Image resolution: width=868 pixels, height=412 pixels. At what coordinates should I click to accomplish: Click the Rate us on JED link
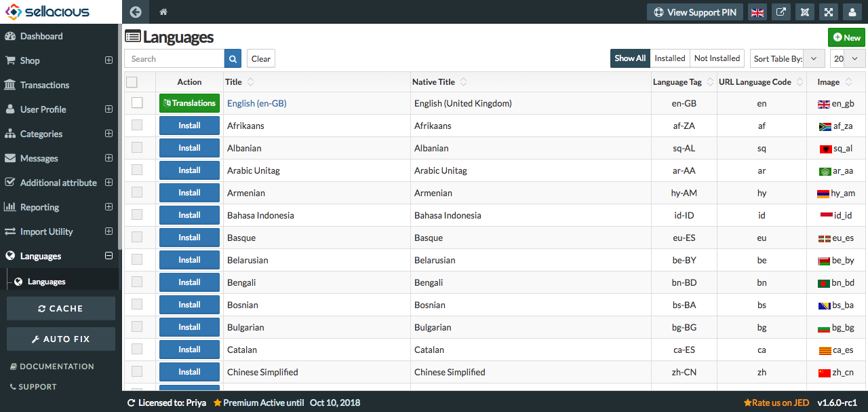[x=776, y=402]
